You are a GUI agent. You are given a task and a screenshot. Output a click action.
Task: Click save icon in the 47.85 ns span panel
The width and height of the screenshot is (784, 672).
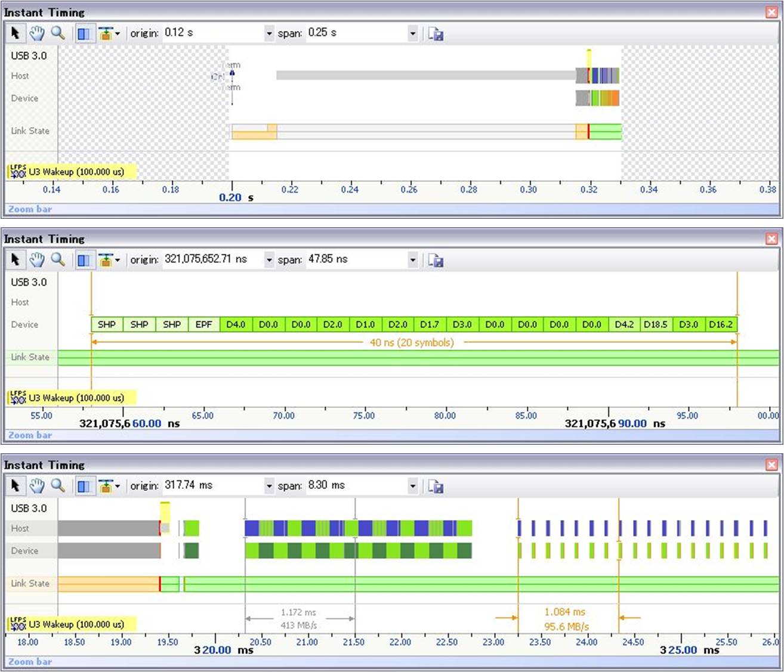[x=436, y=260]
